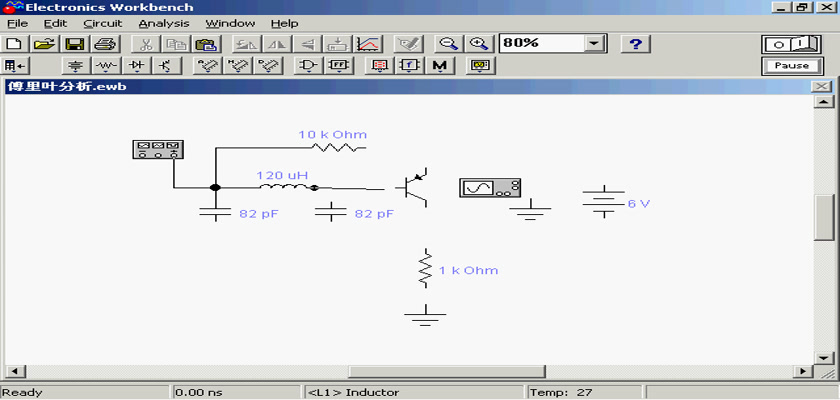Screen dimensions: 840x400
Task: Print the current circuit
Action: click(105, 44)
